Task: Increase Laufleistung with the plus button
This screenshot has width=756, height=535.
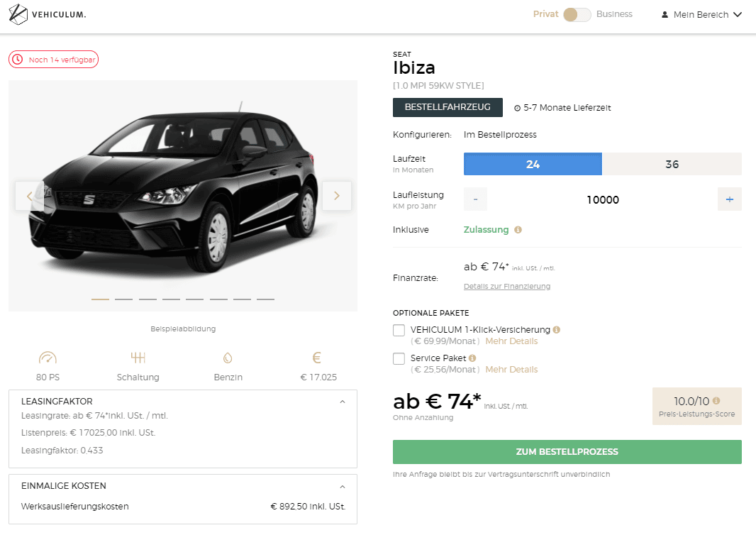Action: coord(729,200)
